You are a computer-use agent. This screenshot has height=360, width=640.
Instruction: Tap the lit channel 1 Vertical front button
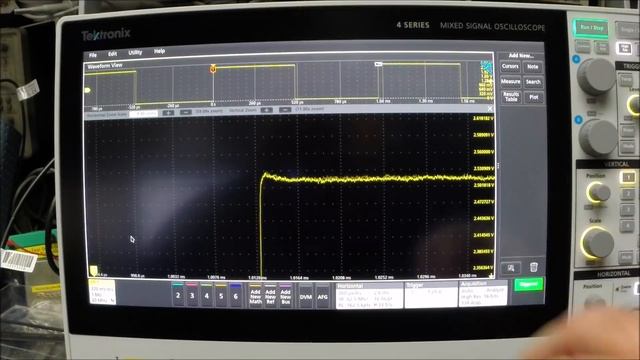click(628, 177)
